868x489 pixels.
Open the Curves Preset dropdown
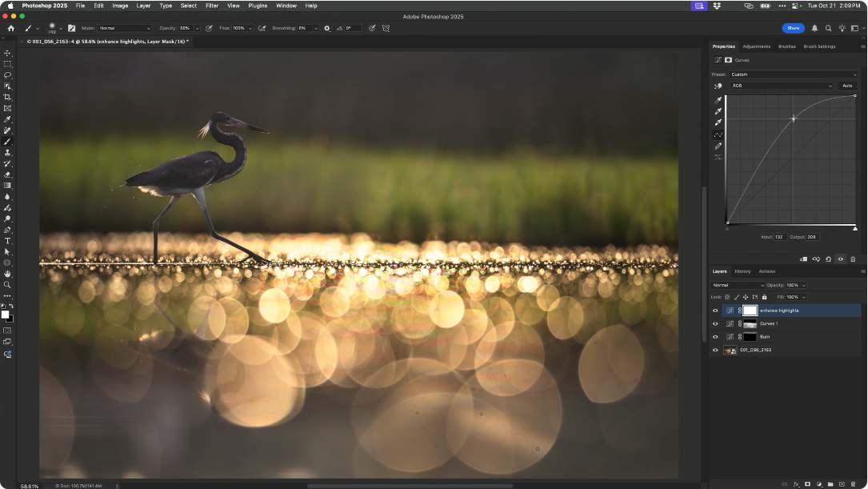pos(792,74)
